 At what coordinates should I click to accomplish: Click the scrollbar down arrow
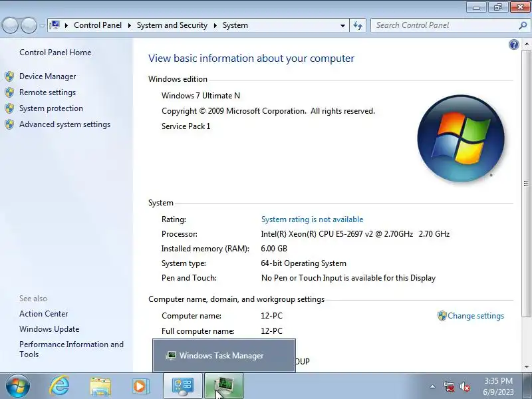pyautogui.click(x=526, y=367)
